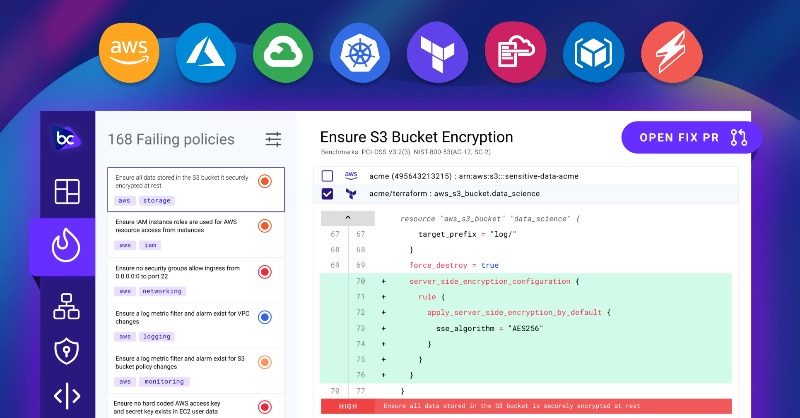Click the Azure logo icon

point(206,53)
